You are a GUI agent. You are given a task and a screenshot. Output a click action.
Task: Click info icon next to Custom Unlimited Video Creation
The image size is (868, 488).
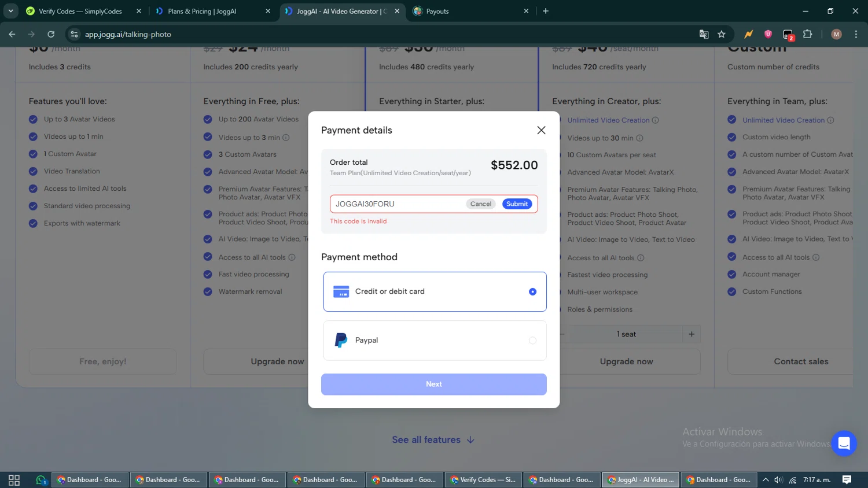tap(830, 120)
